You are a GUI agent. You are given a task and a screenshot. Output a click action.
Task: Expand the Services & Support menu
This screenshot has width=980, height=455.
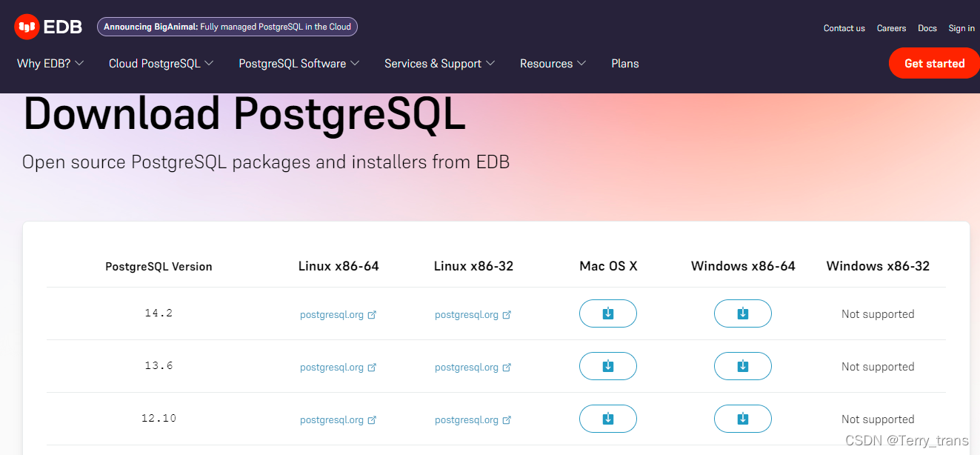click(439, 64)
